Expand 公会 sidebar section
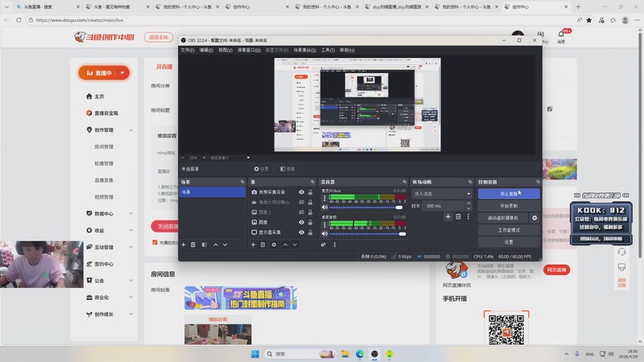Viewport: 644px width, 362px height. [x=131, y=281]
